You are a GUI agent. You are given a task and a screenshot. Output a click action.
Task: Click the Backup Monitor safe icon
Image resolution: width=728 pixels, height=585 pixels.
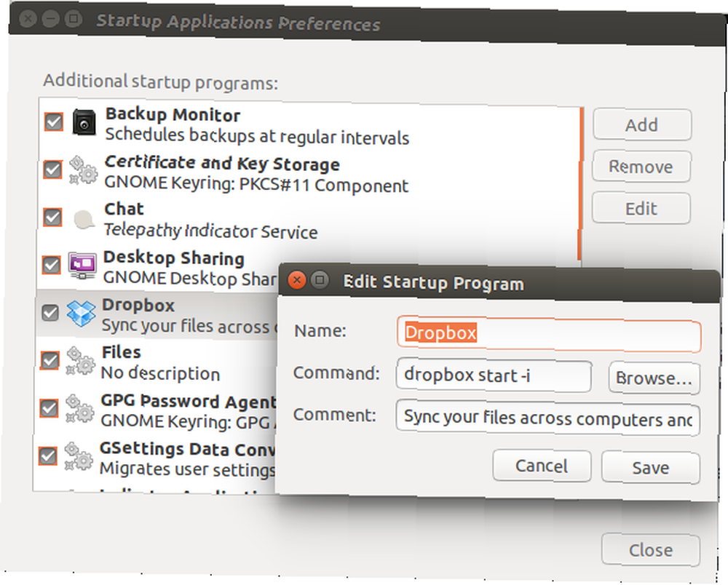pos(84,123)
